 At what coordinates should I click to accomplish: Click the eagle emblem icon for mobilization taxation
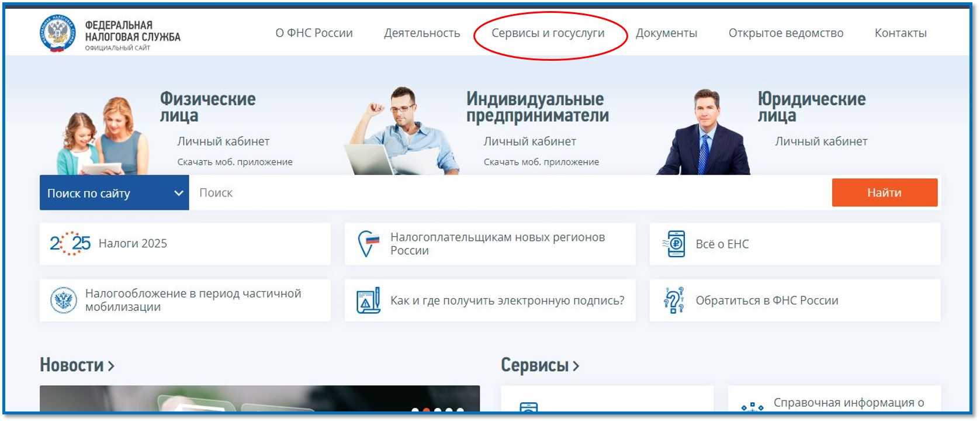[x=63, y=300]
